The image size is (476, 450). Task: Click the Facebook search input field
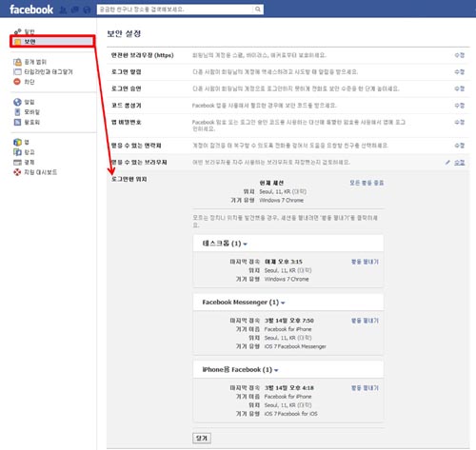(175, 10)
